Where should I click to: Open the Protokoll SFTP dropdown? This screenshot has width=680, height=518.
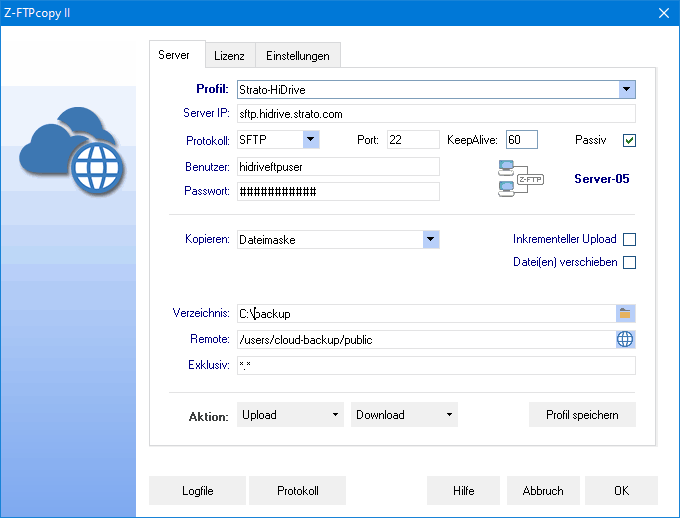[x=311, y=140]
